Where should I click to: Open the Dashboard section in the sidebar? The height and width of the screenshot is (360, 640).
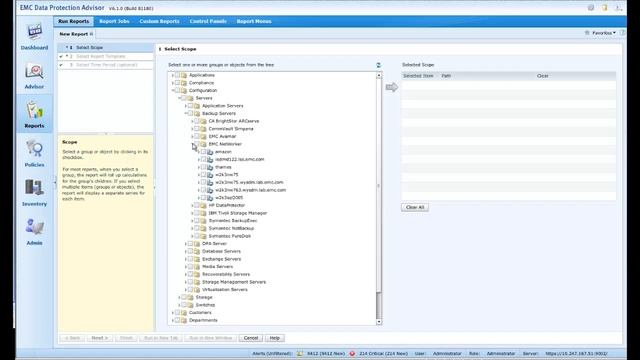pyautogui.click(x=34, y=37)
